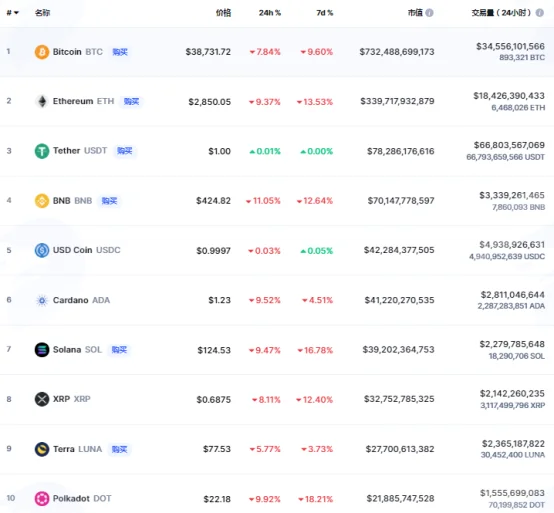Click the pink Polkadot logo icon
The width and height of the screenshot is (554, 513).
[42, 499]
